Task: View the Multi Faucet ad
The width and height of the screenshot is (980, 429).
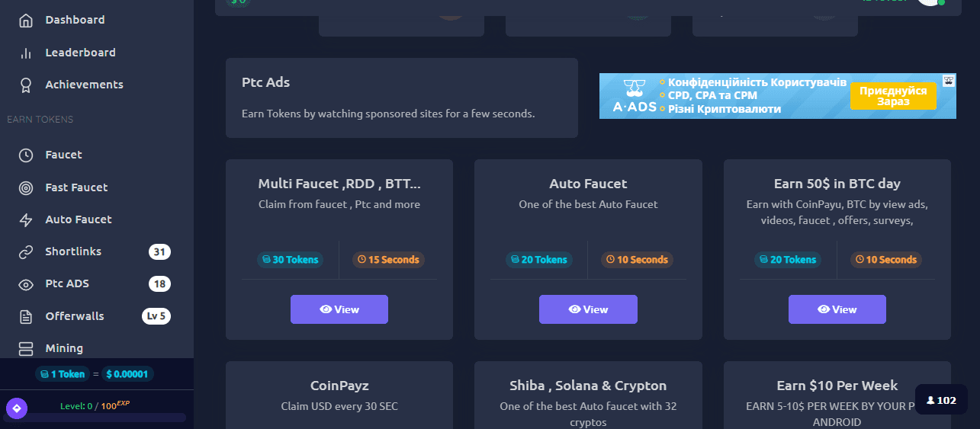Action: click(339, 309)
